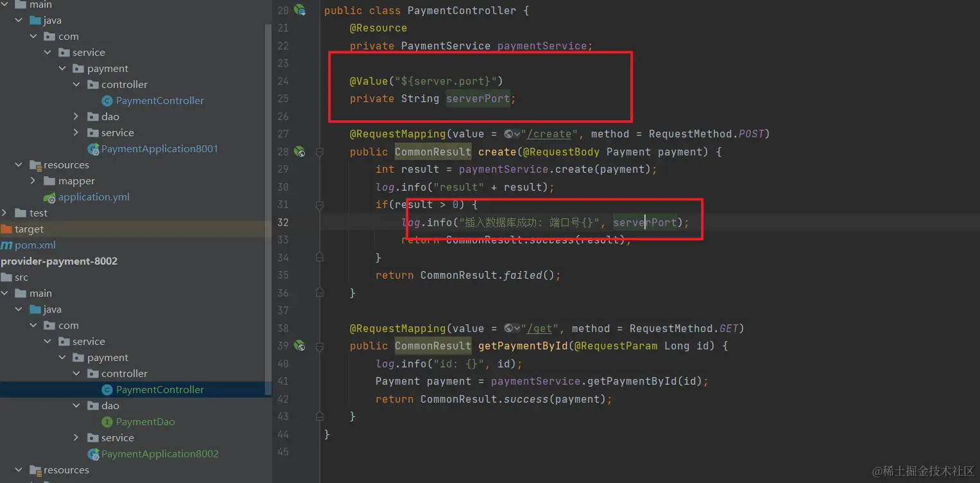The height and width of the screenshot is (483, 980).
Task: Open PaymentDao by its name
Action: pyautogui.click(x=146, y=422)
